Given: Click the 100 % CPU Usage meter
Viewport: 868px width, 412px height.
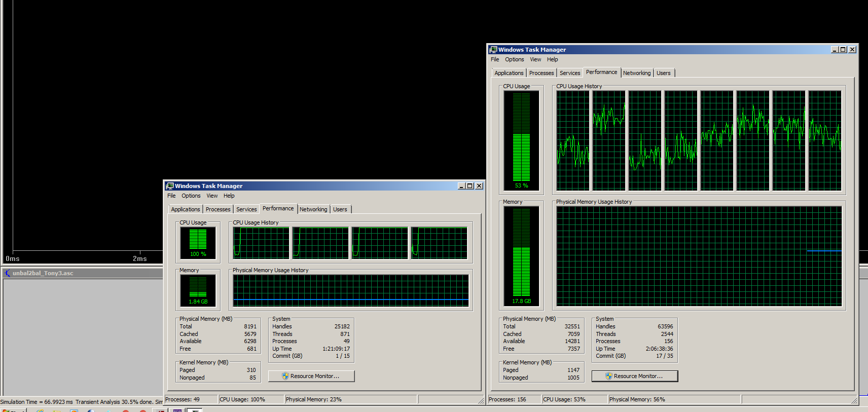Looking at the screenshot, I should coord(198,243).
